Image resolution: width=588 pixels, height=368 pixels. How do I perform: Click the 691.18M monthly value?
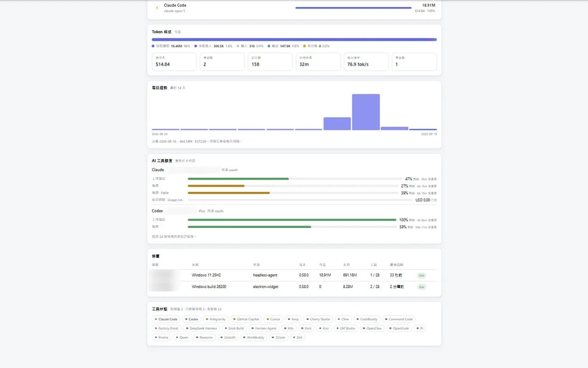[x=350, y=275]
